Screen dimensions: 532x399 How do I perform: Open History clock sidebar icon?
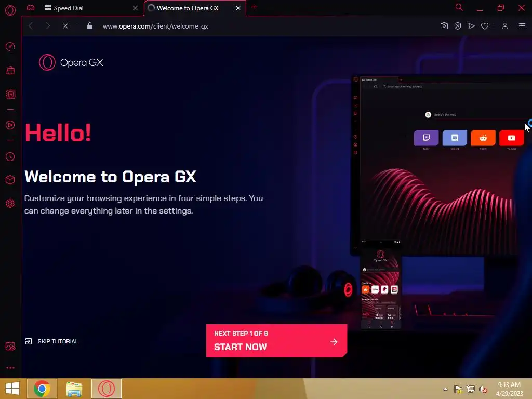coord(10,156)
